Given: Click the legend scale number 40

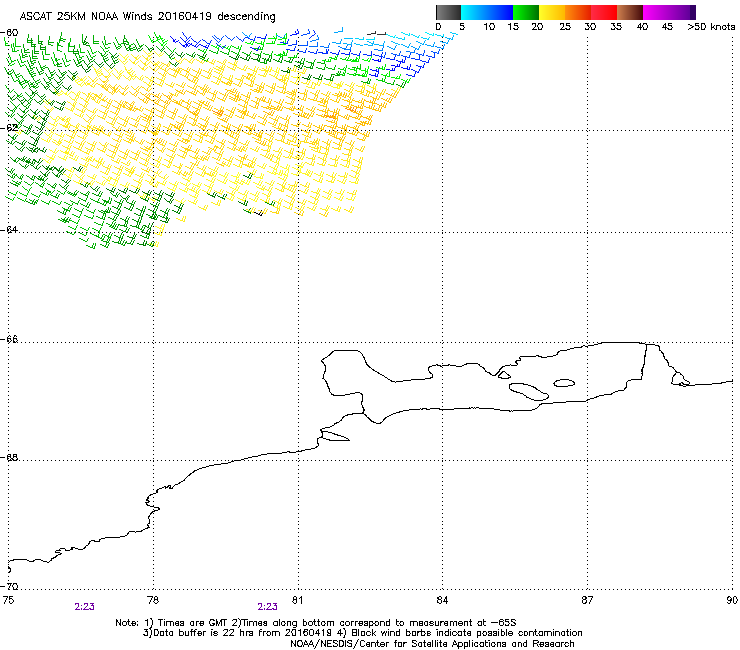Looking at the screenshot, I should tap(642, 27).
